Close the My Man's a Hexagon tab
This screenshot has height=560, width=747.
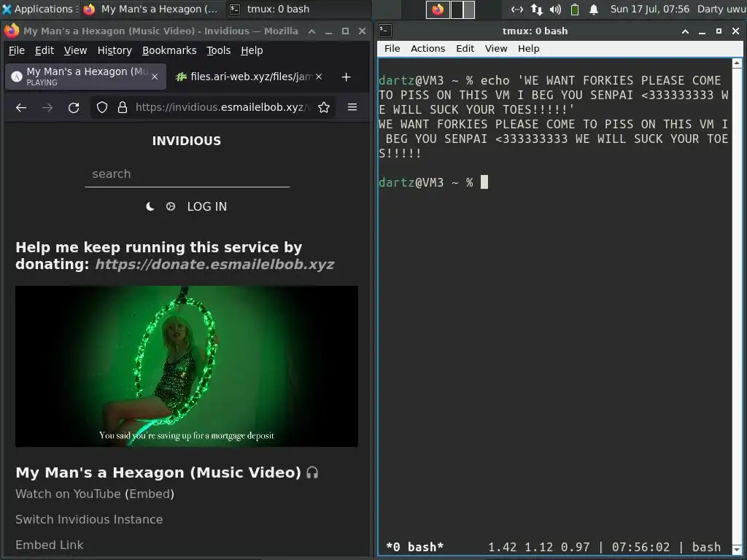pos(155,77)
